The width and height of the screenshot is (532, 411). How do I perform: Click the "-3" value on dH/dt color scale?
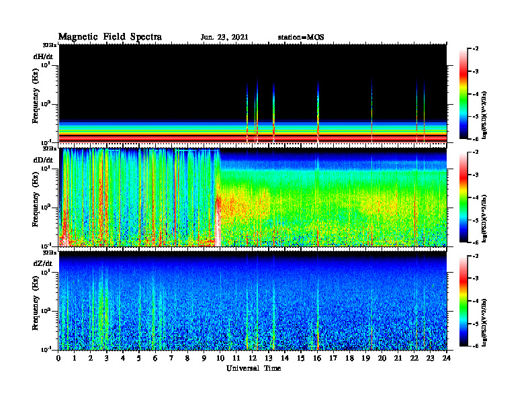476,72
